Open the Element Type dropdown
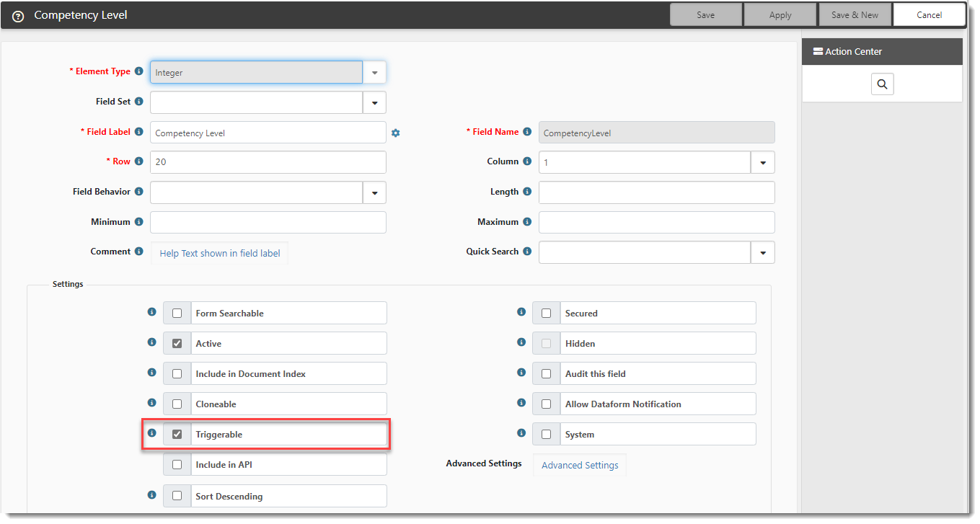980x524 pixels. click(374, 72)
